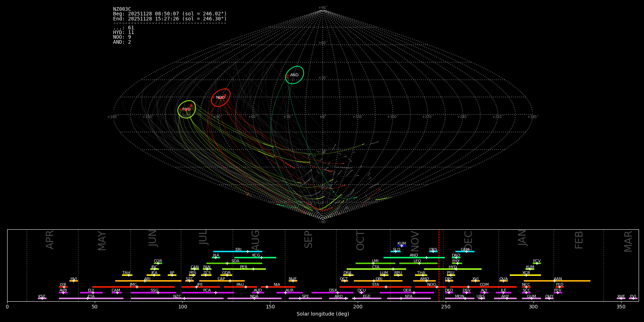Click the ETA shower bar in timeline

pos(91,298)
